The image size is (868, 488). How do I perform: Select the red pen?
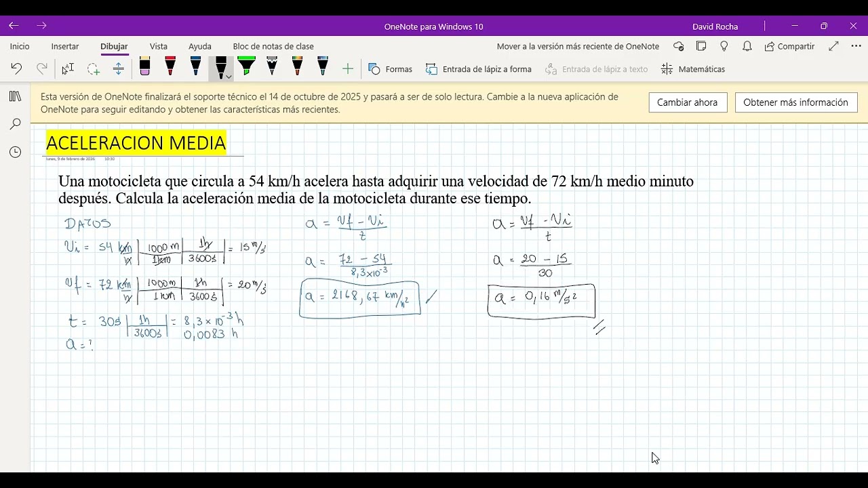click(x=170, y=66)
